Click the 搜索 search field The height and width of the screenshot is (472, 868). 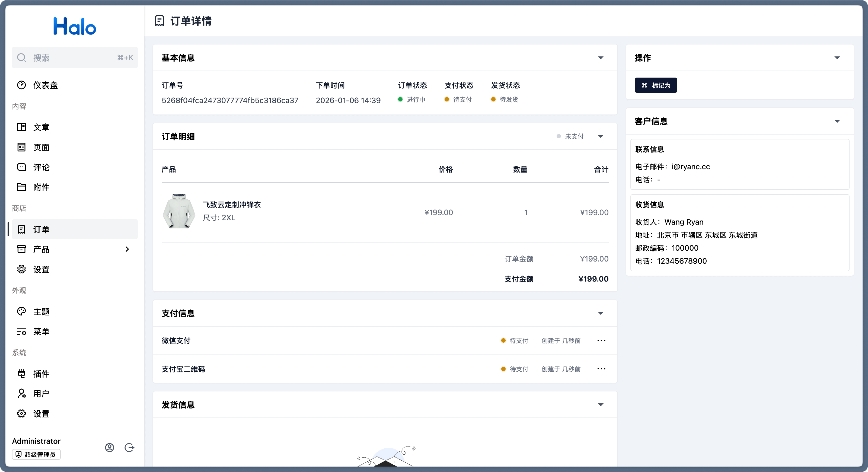tap(75, 58)
